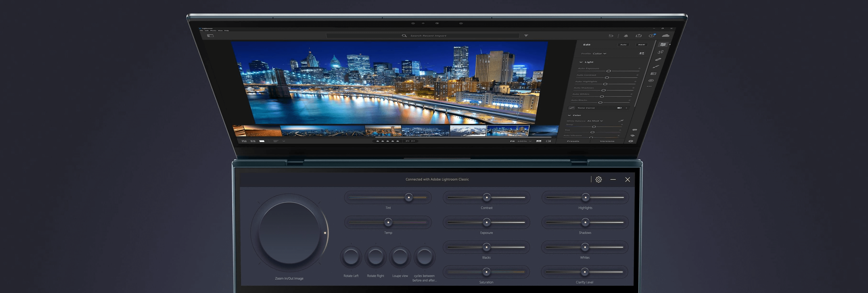Select the white balance eyedropper

pyautogui.click(x=621, y=121)
